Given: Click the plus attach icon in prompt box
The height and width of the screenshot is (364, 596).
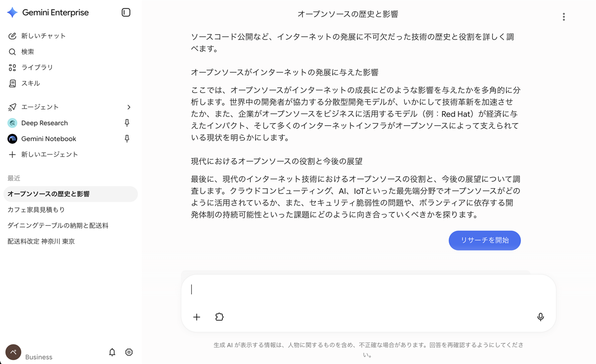Looking at the screenshot, I should [x=197, y=317].
